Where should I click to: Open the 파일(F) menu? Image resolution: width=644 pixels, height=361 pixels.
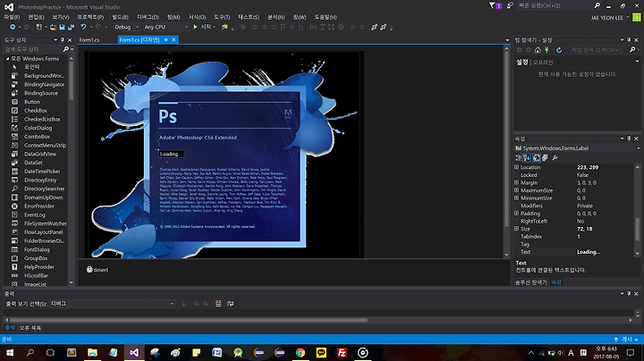pos(12,17)
